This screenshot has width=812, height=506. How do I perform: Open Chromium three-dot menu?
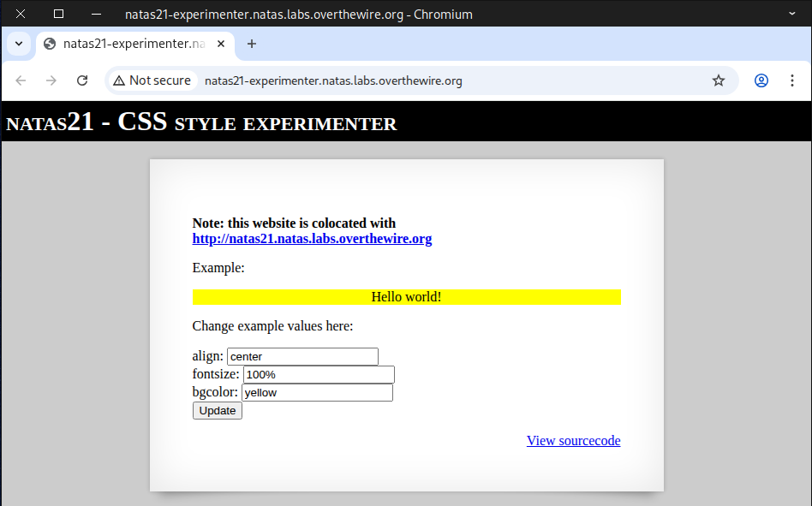point(791,80)
